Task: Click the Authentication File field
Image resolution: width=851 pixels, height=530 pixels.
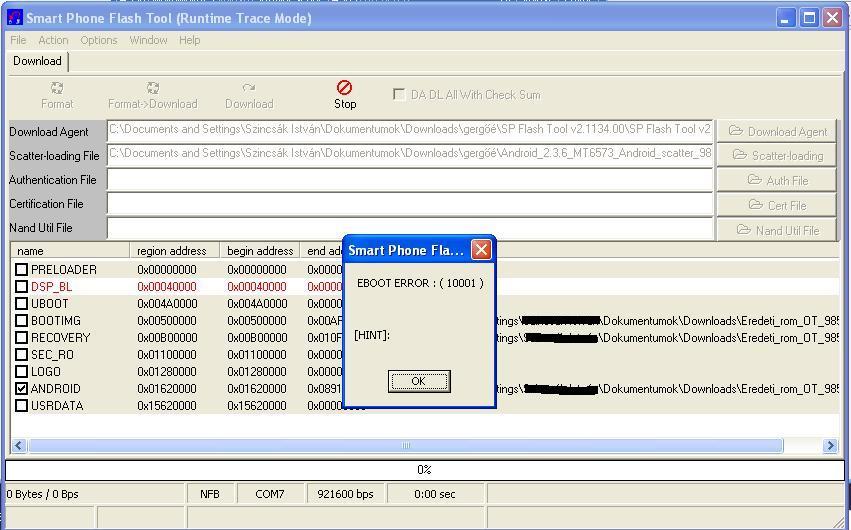Action: pos(410,180)
